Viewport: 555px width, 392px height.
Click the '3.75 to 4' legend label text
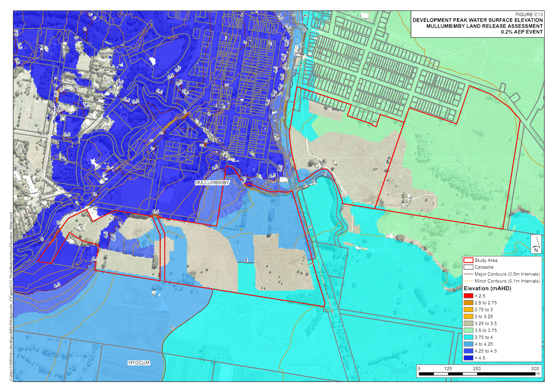point(484,337)
